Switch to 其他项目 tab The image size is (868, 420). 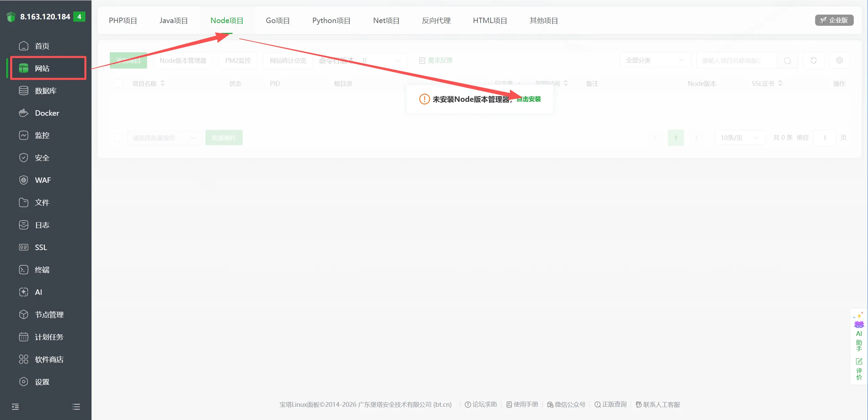pyautogui.click(x=544, y=20)
